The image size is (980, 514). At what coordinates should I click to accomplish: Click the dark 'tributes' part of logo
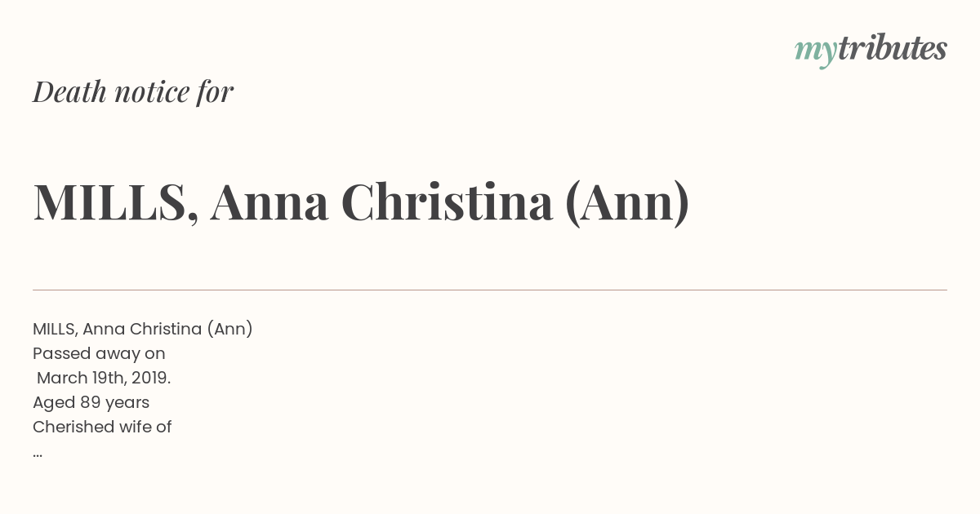[x=893, y=48]
